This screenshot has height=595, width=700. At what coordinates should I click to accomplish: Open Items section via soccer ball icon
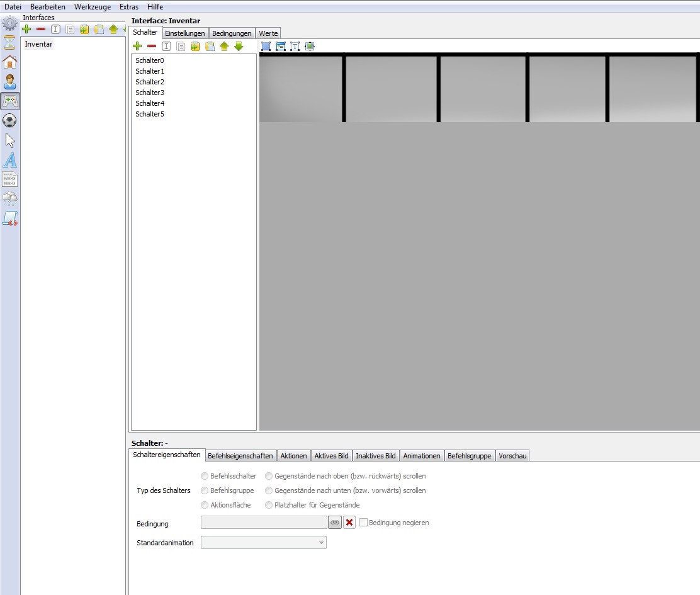point(10,120)
